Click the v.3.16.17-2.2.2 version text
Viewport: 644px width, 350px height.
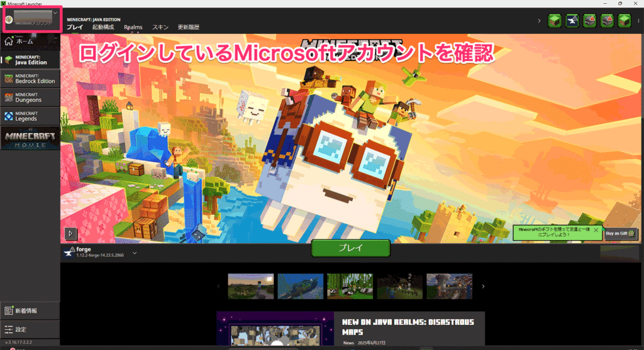pos(18,342)
